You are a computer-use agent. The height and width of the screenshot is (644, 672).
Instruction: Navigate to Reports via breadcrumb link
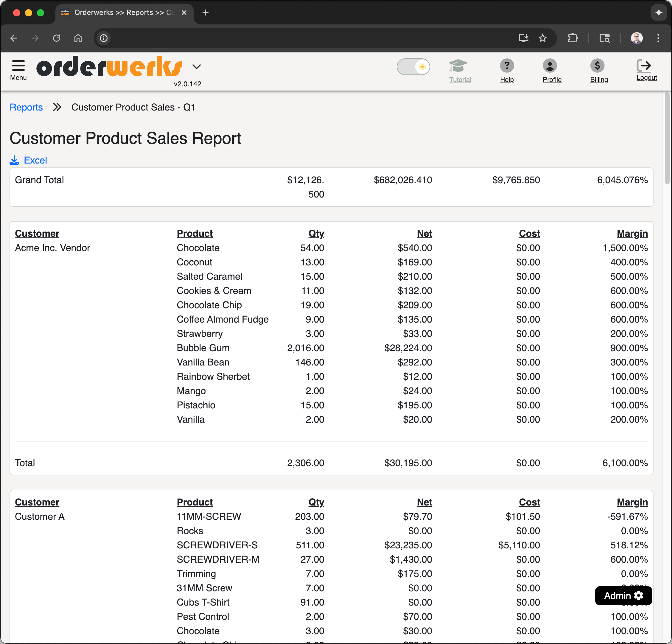pos(26,107)
